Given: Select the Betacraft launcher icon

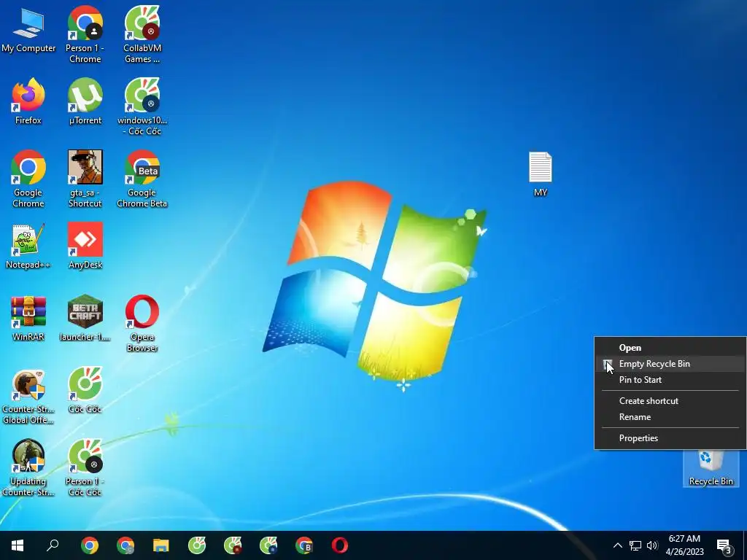Looking at the screenshot, I should 85,319.
